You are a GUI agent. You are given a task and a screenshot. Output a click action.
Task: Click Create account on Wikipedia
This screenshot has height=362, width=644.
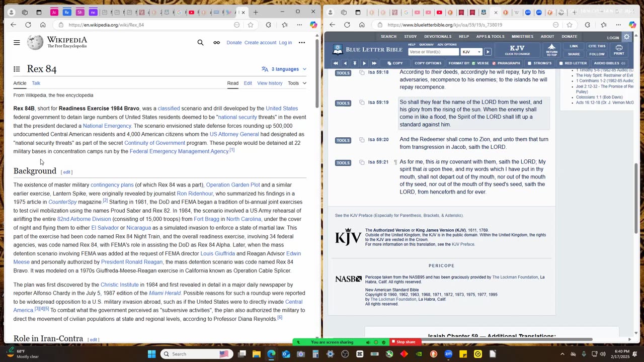(x=260, y=43)
